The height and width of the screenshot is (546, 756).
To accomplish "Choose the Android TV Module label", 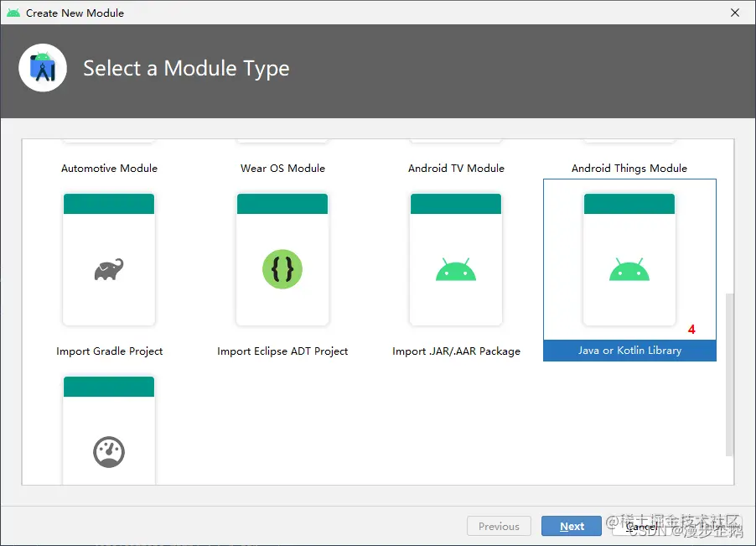I will pos(456,169).
